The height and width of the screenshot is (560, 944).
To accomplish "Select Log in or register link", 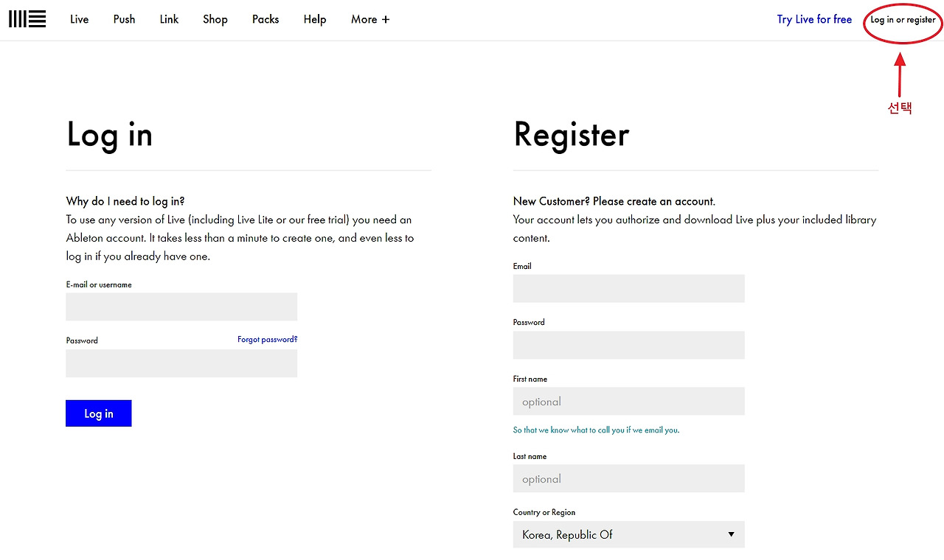I will pyautogui.click(x=903, y=20).
